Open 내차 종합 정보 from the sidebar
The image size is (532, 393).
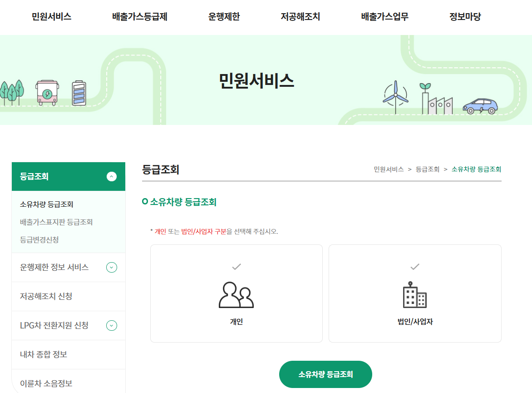[x=43, y=354]
